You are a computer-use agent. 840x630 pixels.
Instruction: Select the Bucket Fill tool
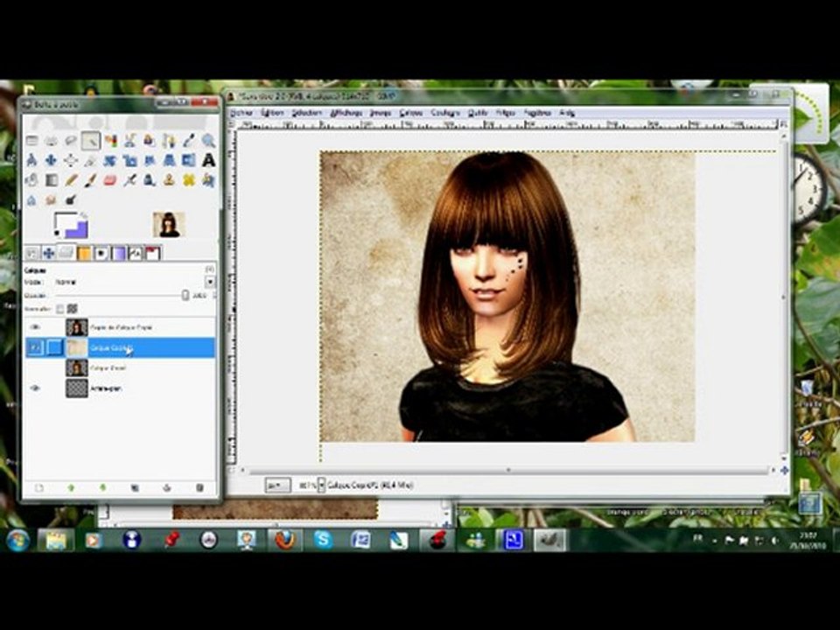pyautogui.click(x=31, y=180)
